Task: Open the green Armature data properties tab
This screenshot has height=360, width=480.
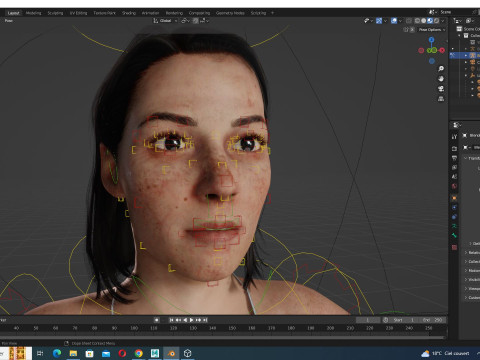Action: click(454, 226)
